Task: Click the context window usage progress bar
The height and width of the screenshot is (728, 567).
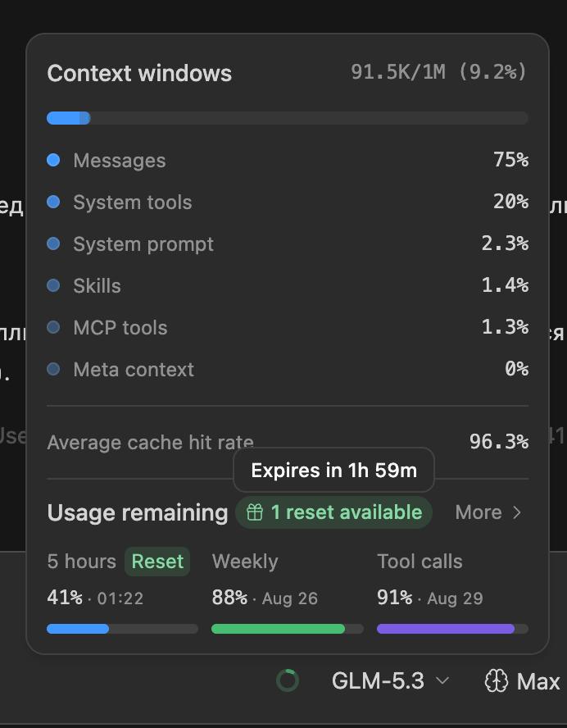Action: pos(288,118)
